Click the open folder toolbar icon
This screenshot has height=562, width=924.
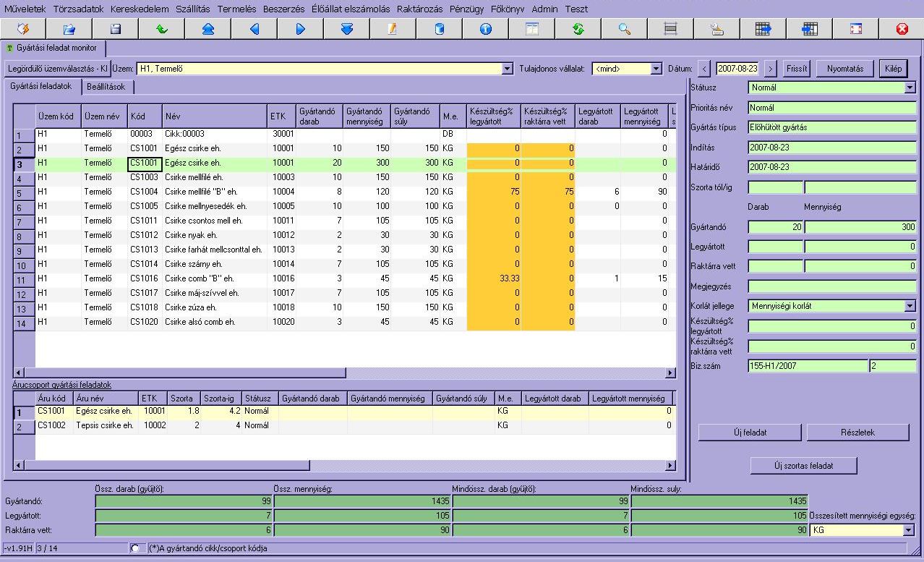pyautogui.click(x=69, y=29)
